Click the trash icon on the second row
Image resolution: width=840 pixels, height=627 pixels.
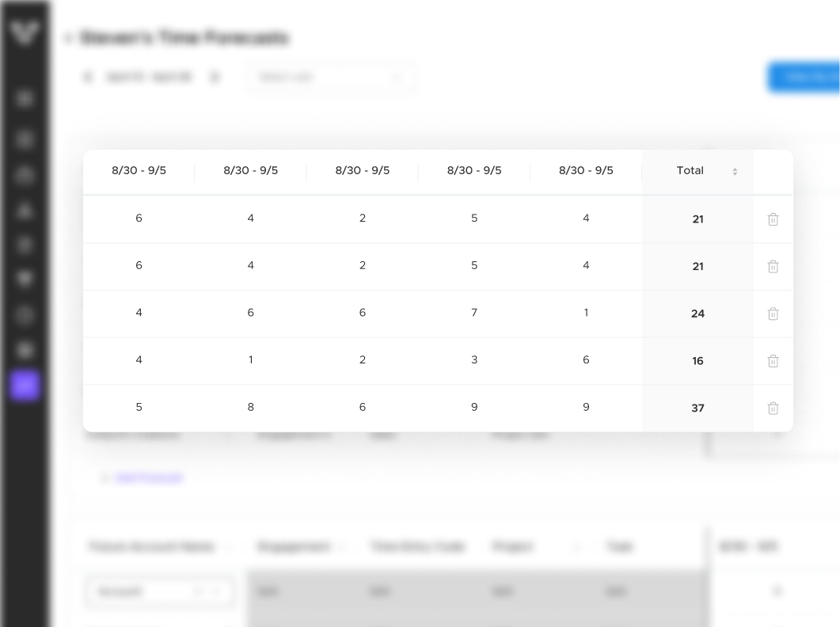(773, 267)
